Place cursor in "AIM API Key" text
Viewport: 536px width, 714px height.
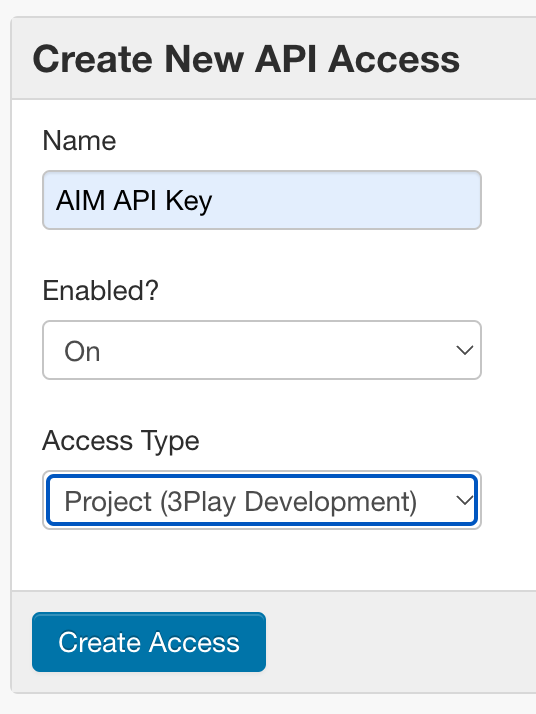(x=134, y=200)
